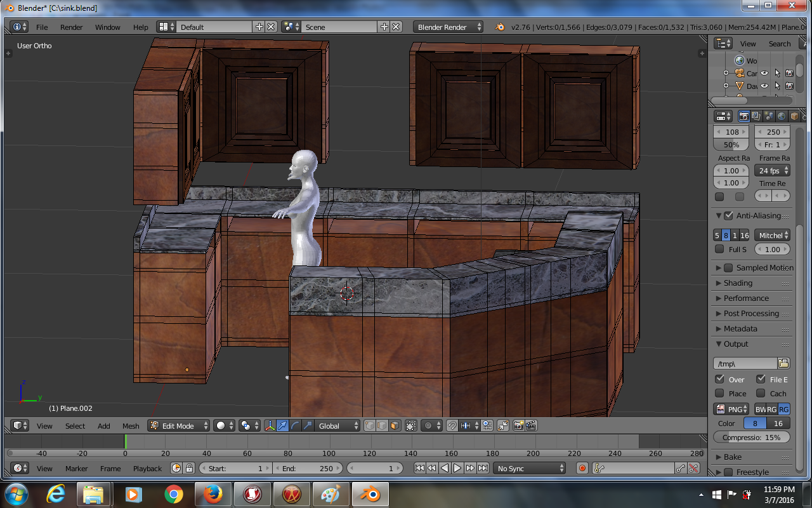This screenshot has height=508, width=812.
Task: Click the OpenGL render image camera icon
Action: [x=518, y=425]
